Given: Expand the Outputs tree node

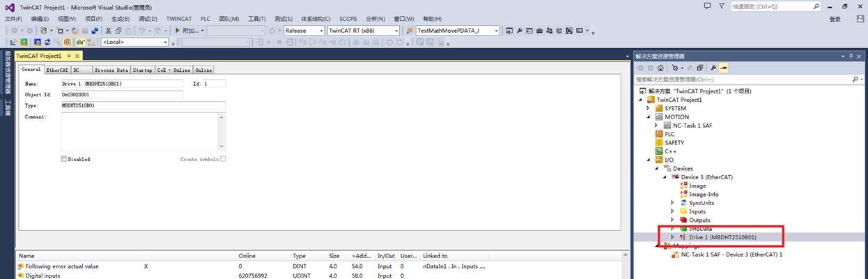Looking at the screenshot, I should 672,220.
